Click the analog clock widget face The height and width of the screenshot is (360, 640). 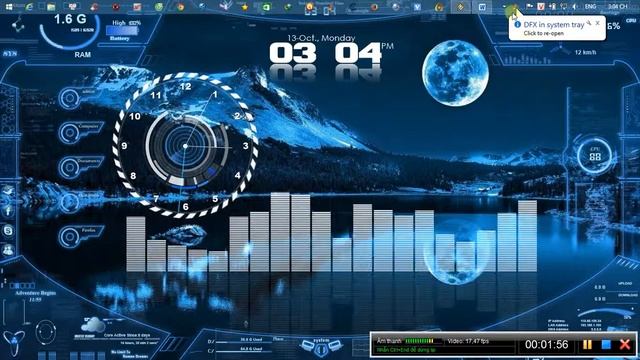(x=185, y=146)
